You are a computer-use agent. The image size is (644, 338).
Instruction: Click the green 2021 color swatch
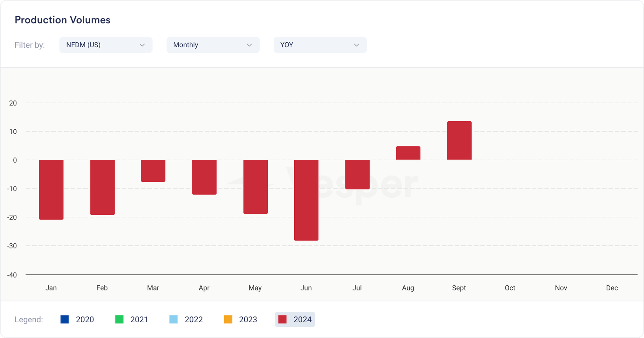(119, 319)
